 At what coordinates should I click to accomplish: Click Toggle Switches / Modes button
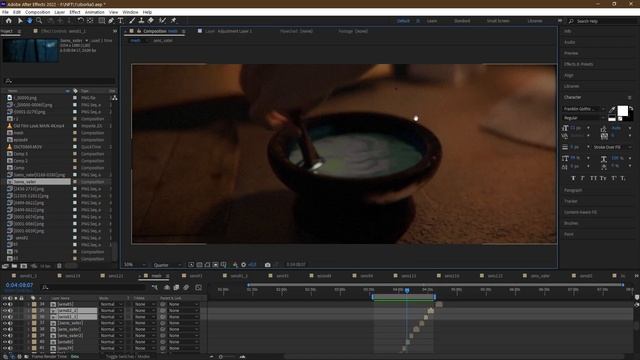pyautogui.click(x=128, y=357)
